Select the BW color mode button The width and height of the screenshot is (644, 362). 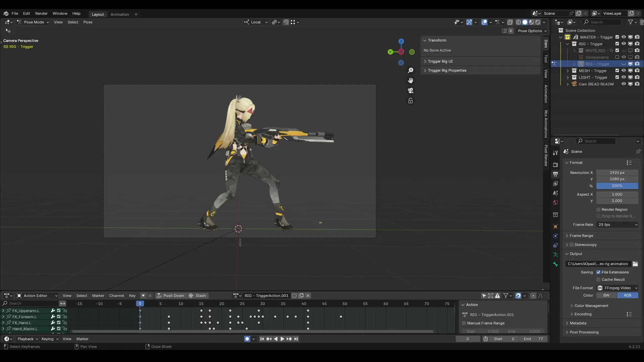606,295
